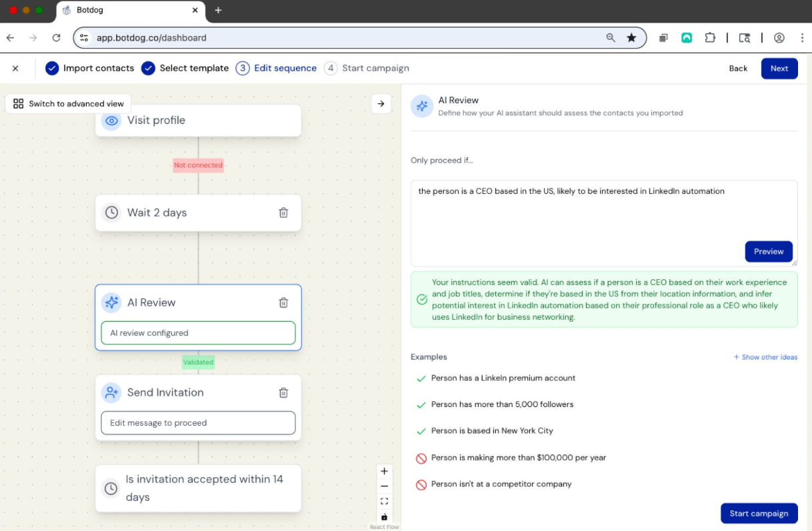812x531 pixels.
Task: Click the add-person icon on Send Invitation
Action: click(111, 392)
